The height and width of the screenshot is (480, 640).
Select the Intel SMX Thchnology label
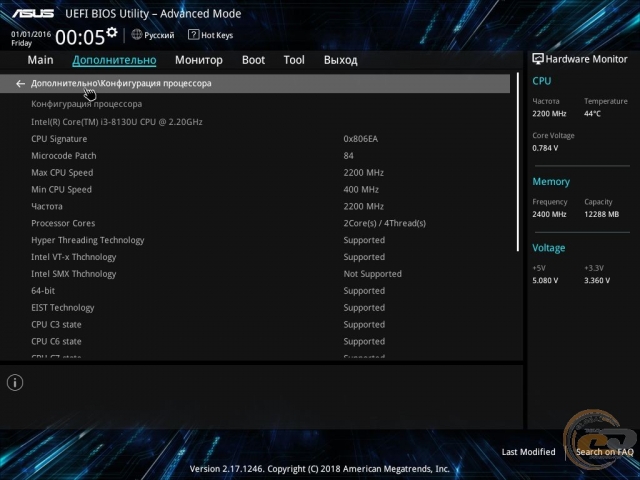[74, 274]
